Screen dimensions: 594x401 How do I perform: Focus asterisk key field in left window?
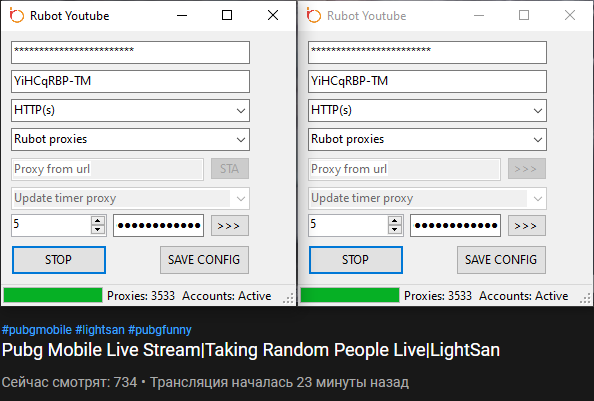point(130,52)
